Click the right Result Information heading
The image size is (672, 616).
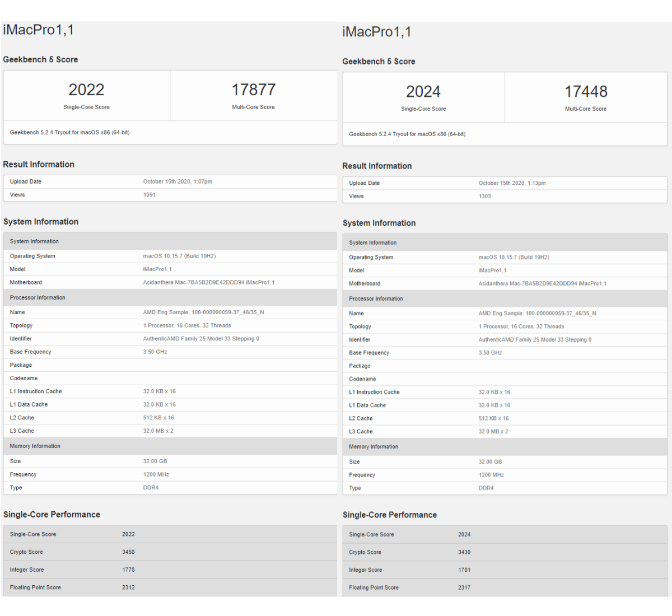pyautogui.click(x=377, y=166)
